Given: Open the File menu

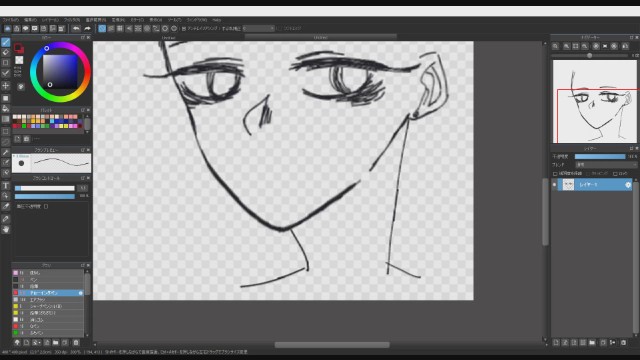Looking at the screenshot, I should [10, 20].
